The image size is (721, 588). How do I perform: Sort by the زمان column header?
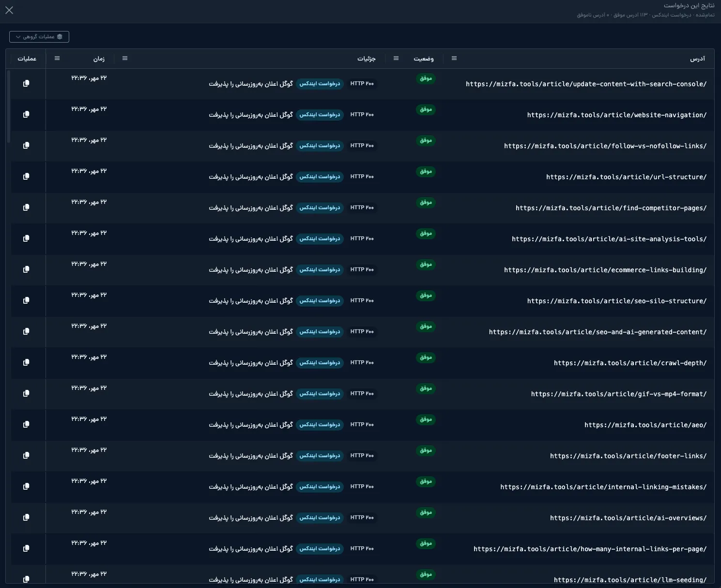point(99,59)
